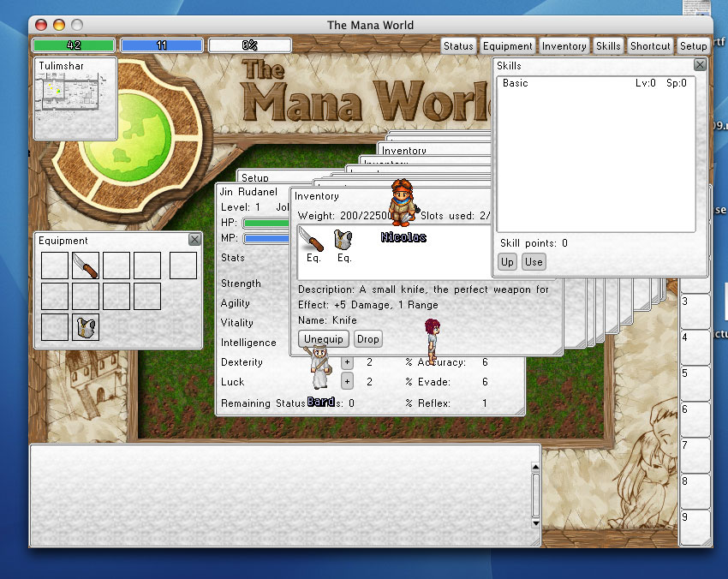728x579 pixels.
Task: Click shortcut slot 7
Action: (695, 455)
